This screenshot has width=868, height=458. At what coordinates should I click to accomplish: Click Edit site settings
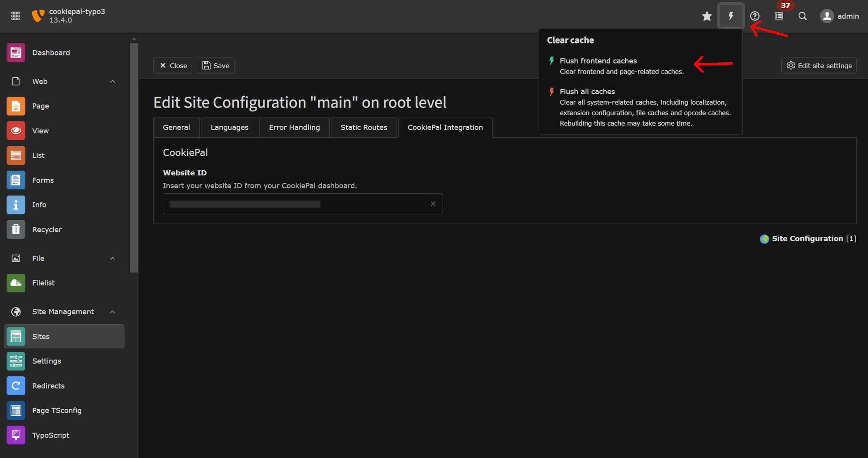[x=818, y=65]
